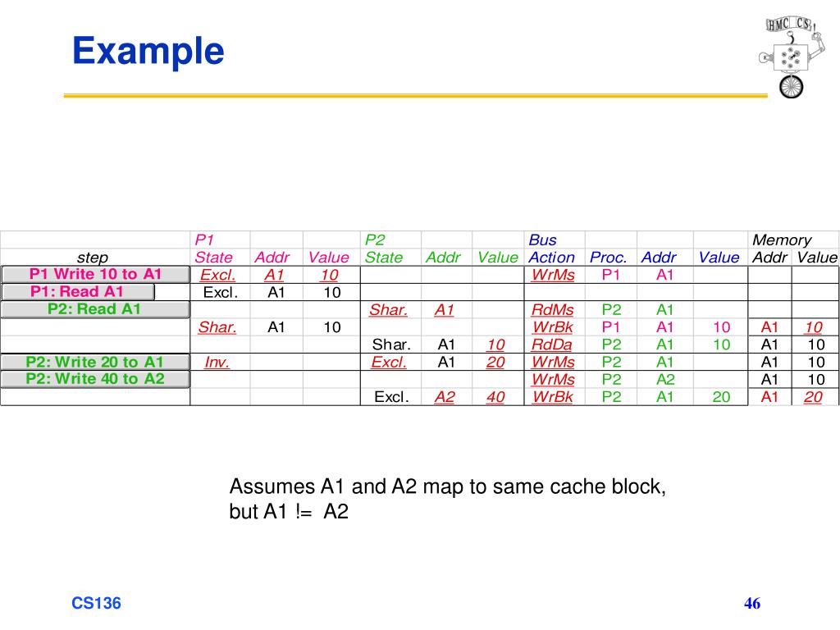Click the note 'Assumes A1 and A2 map to same cache block'
Image resolution: width=840 pixels, height=630 pixels.
coord(447,486)
